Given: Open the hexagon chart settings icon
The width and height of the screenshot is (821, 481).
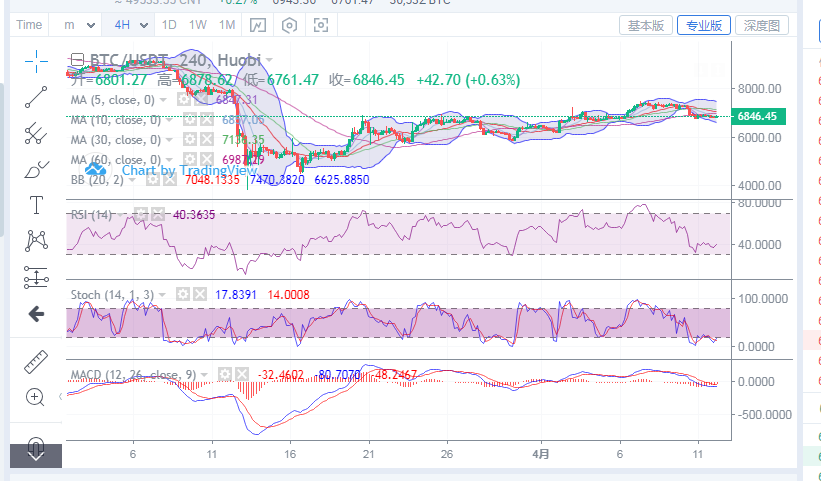Looking at the screenshot, I should [x=290, y=25].
